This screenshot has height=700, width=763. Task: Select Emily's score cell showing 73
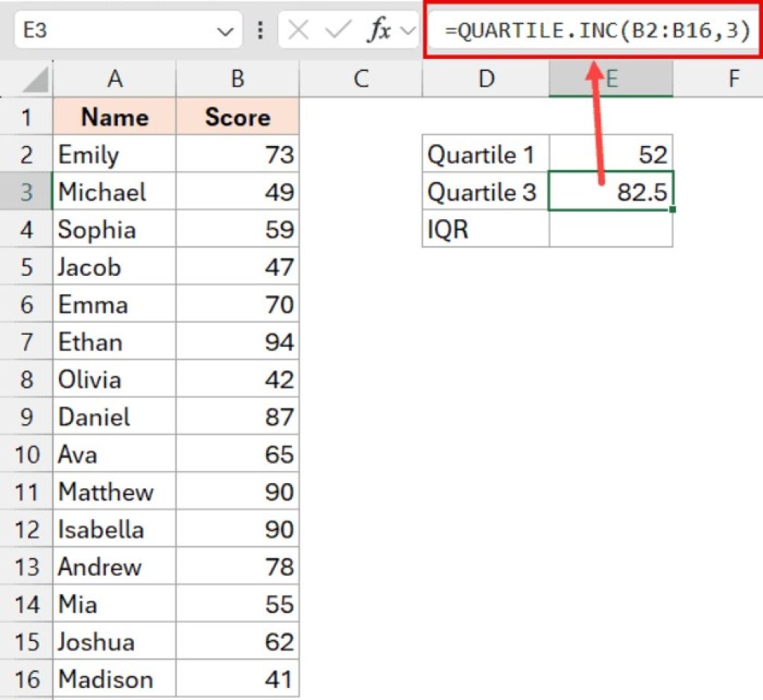(237, 154)
